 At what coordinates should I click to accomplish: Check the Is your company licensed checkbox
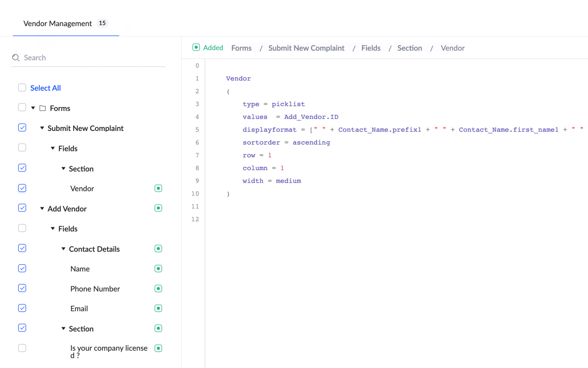(x=22, y=348)
